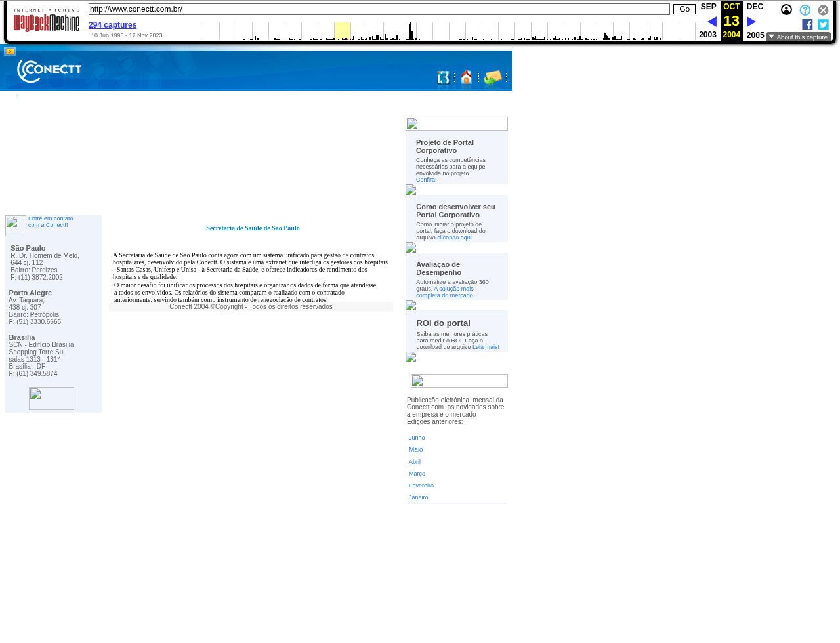Viewport: 840px width, 643px height.
Task: Click the home icon in Conectt header
Action: pos(466,78)
